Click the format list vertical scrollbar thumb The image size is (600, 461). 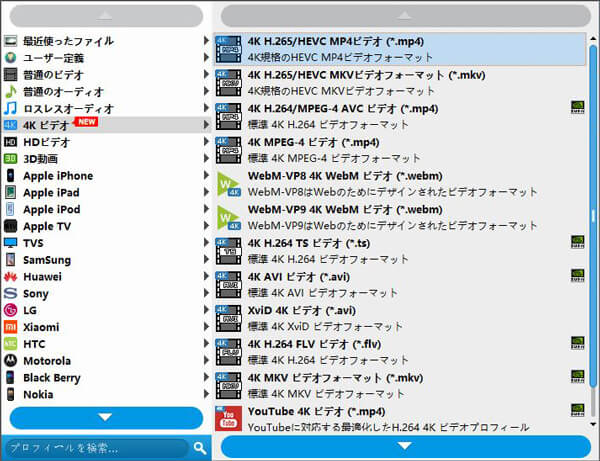[593, 216]
